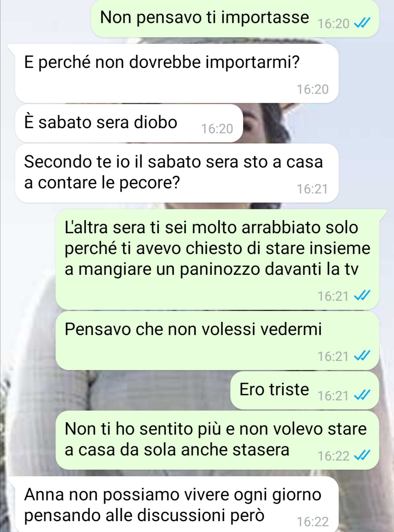Select the message 'E perché non dovrebbe importarmi?'

coord(177,74)
